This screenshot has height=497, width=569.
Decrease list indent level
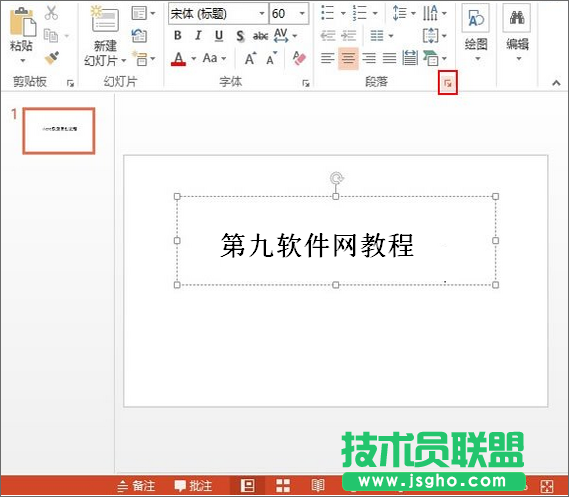328,36
